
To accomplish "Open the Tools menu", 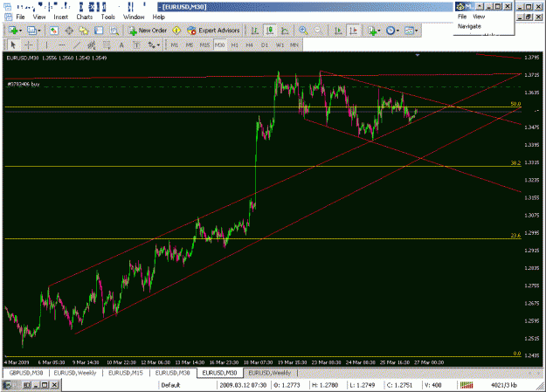I will (108, 17).
